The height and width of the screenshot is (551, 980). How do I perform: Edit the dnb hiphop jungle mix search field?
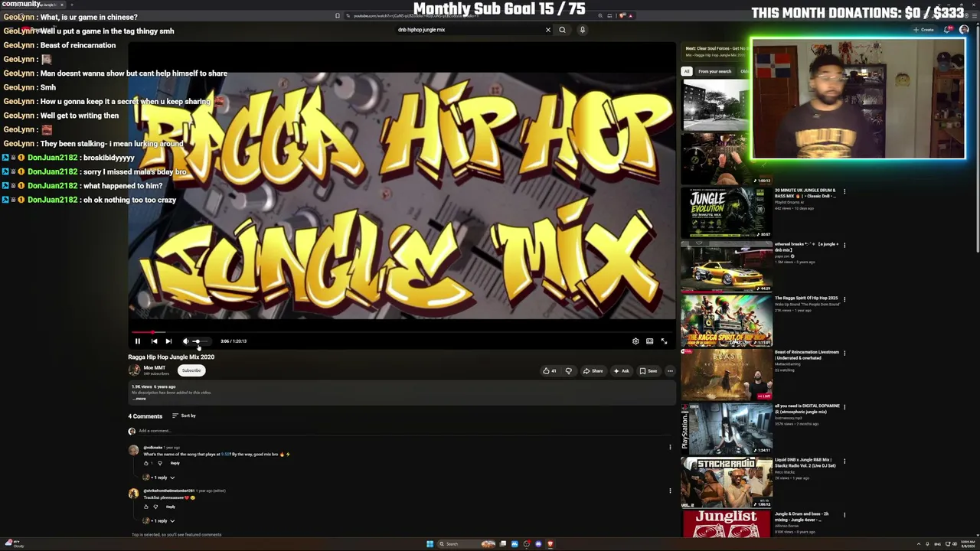click(x=469, y=30)
